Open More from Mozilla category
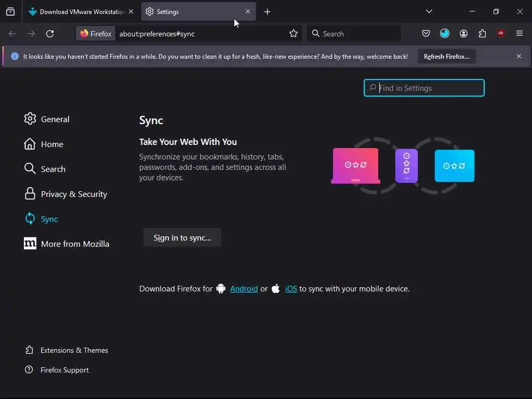 pos(66,244)
